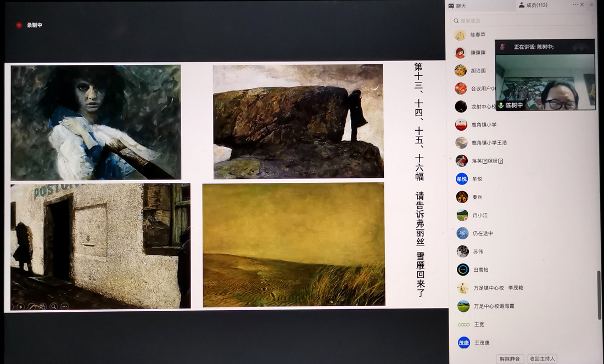
Task: Click the slideshow zoom magnifier icon
Action: pos(54,306)
